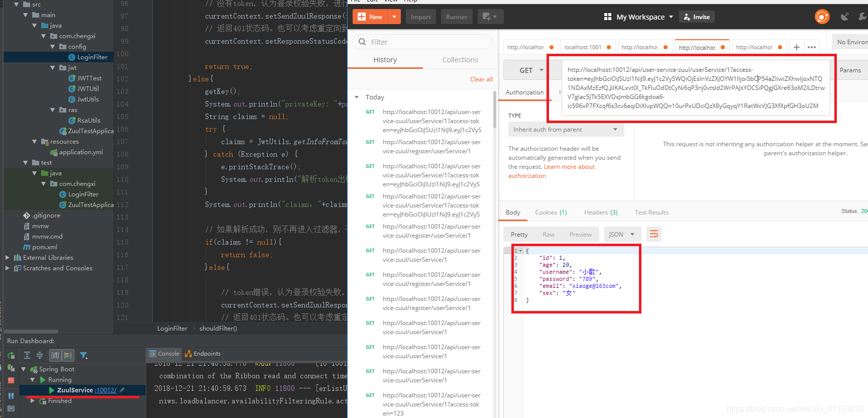868x418 pixels.
Task: Collapse the Today history group
Action: (x=357, y=97)
